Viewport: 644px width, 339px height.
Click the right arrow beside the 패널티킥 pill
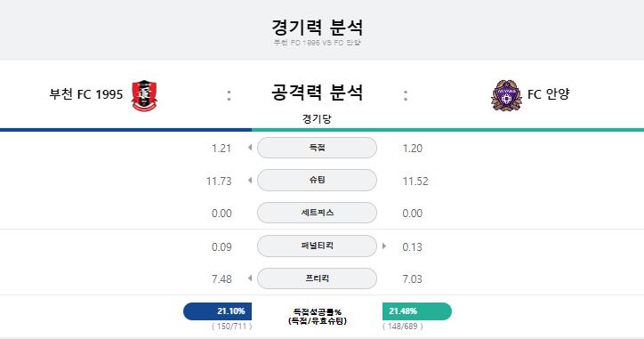384,246
